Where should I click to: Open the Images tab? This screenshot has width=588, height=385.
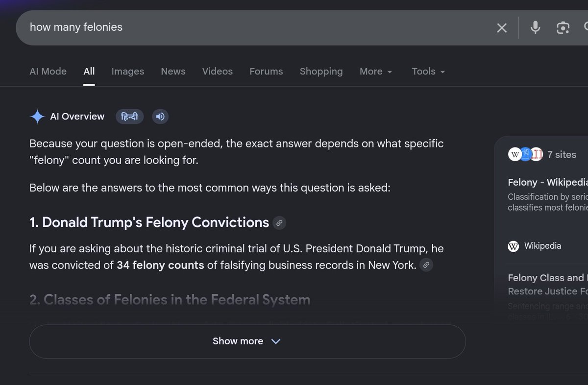point(128,72)
